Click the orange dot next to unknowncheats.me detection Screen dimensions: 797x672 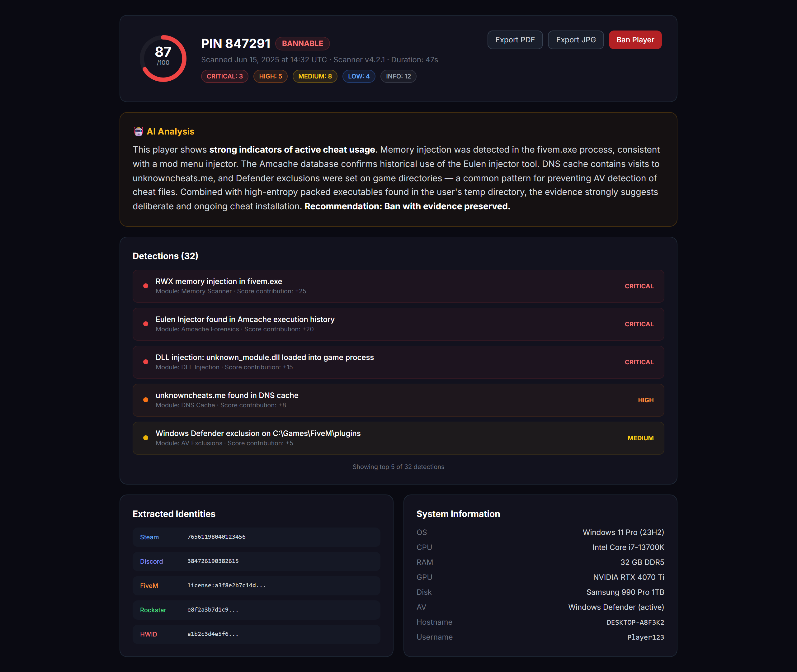pyautogui.click(x=145, y=400)
